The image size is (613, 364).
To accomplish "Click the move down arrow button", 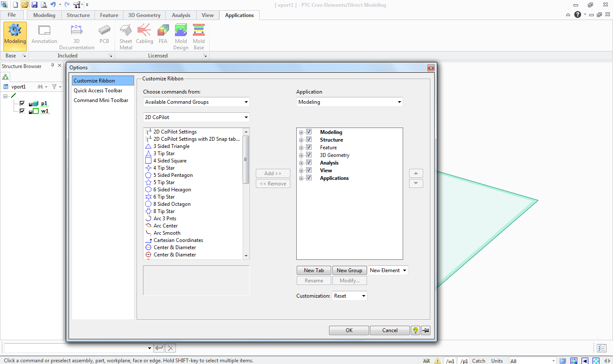I will pyautogui.click(x=416, y=183).
